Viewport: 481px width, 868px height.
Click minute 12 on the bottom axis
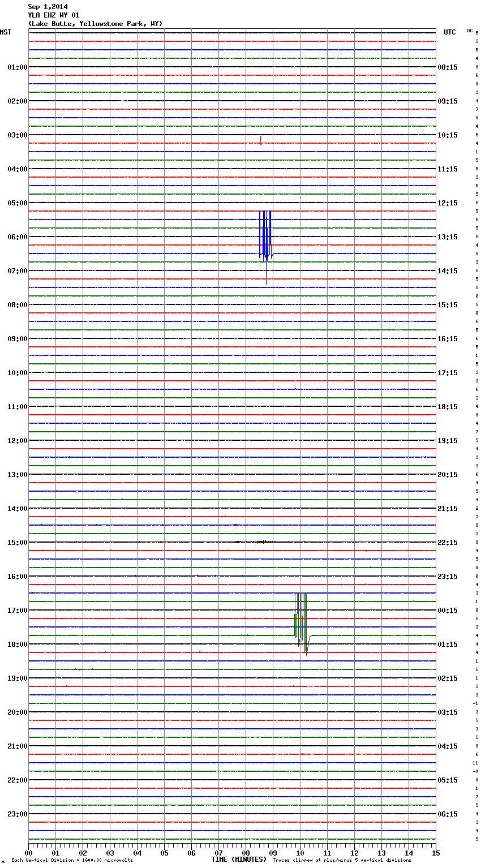pyautogui.click(x=354, y=853)
